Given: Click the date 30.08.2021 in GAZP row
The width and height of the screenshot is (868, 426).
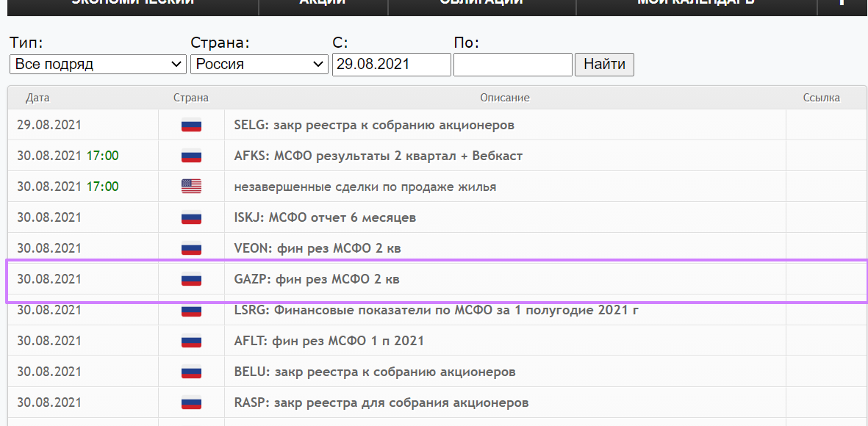Looking at the screenshot, I should point(49,280).
